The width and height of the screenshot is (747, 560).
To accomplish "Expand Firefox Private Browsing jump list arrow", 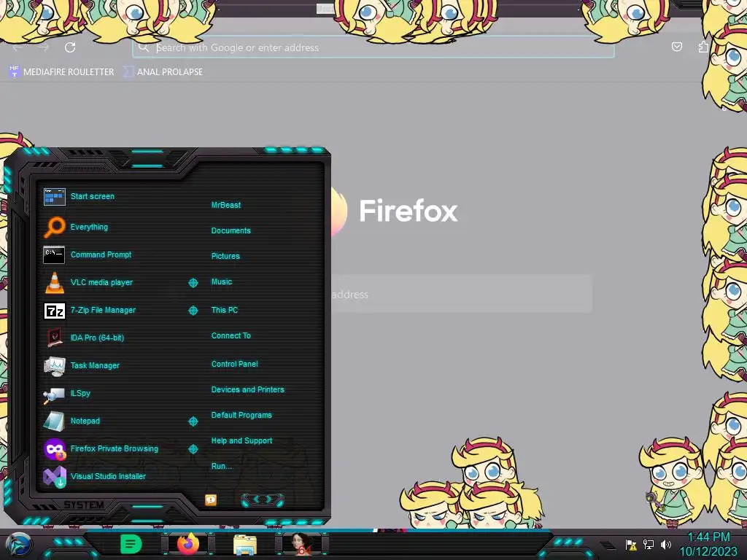I will [x=193, y=449].
